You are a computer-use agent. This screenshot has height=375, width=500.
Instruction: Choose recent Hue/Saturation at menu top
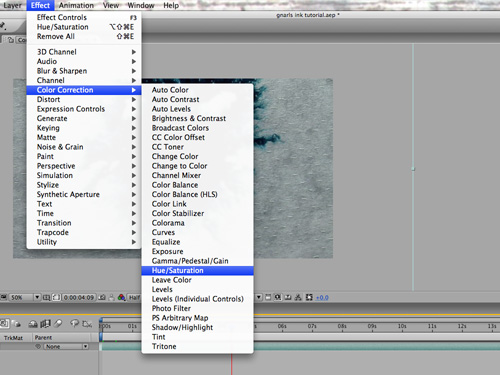tap(84, 27)
